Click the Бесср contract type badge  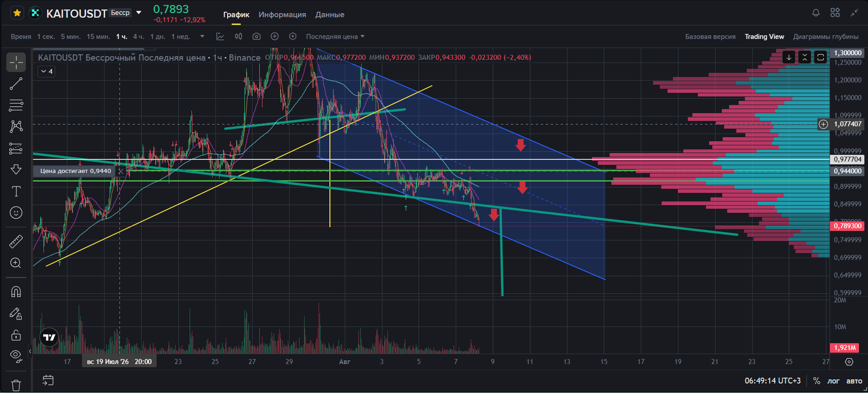[120, 13]
